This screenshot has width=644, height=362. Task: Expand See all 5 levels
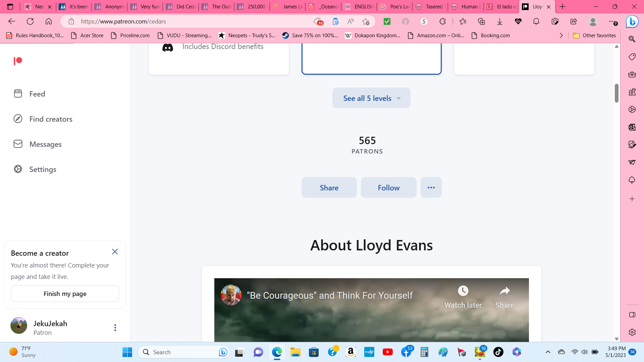click(x=371, y=98)
